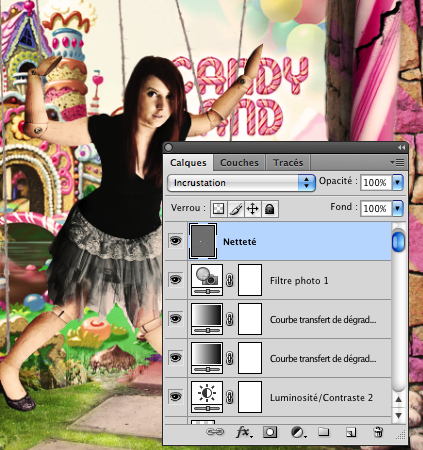Select first Courbe transfert layer mask

(x=250, y=319)
